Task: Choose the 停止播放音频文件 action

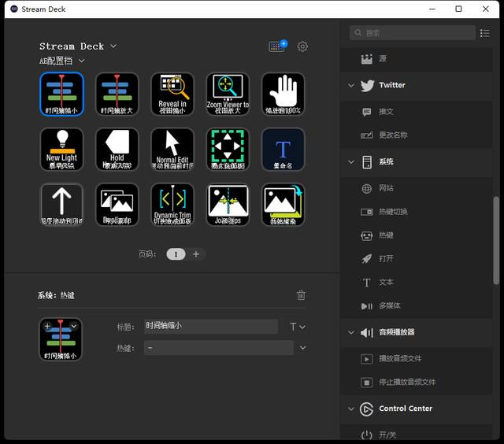Action: [x=417, y=383]
